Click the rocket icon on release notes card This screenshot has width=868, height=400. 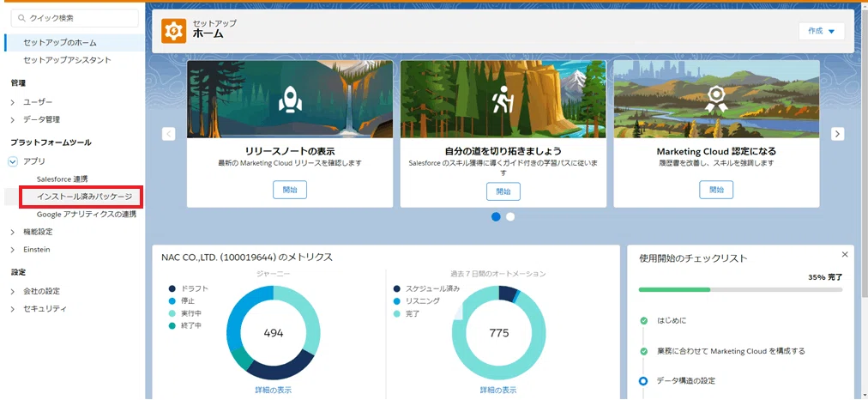pos(290,99)
